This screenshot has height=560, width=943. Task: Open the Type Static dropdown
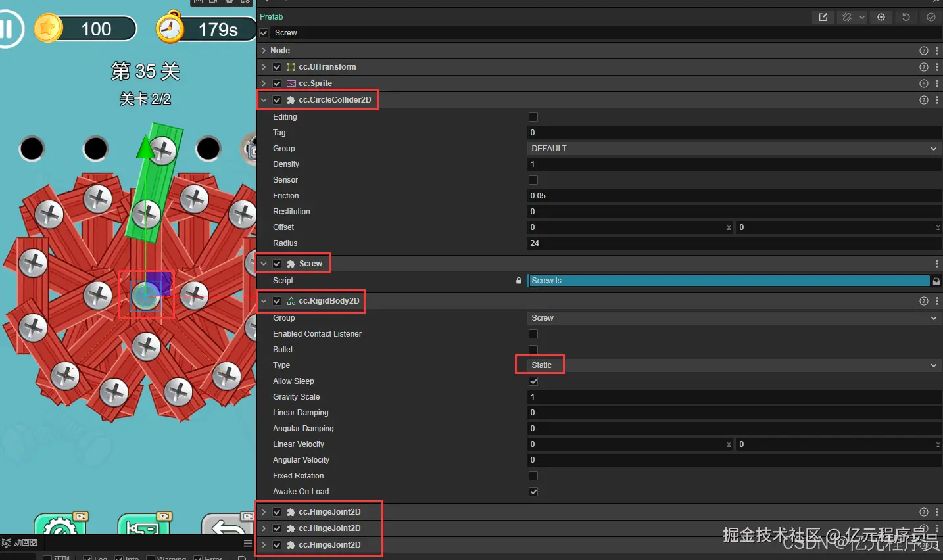735,365
